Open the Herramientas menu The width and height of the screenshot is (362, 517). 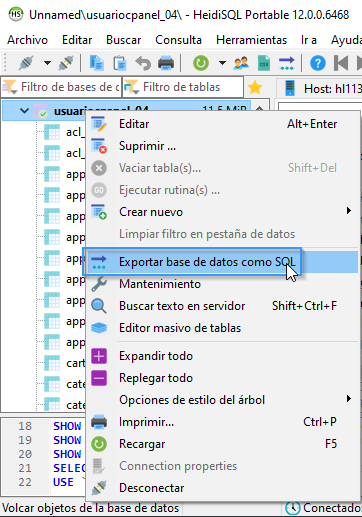[251, 40]
